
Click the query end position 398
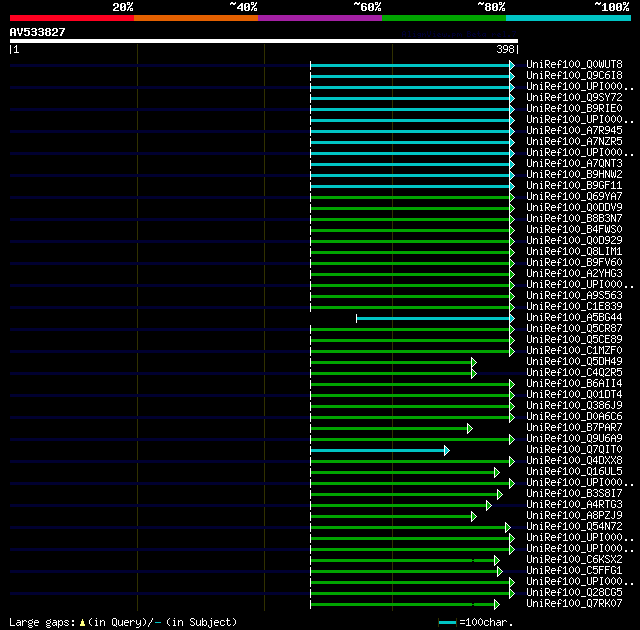(x=505, y=49)
